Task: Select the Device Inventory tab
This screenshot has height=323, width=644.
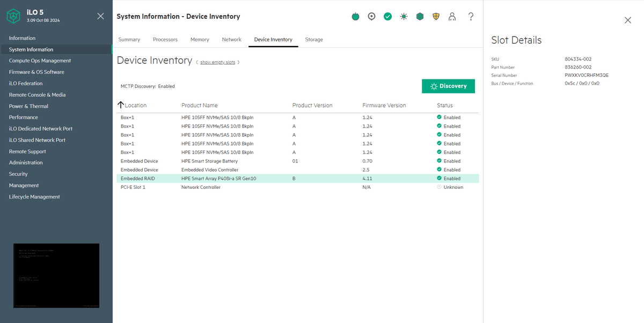Action: [x=273, y=40]
